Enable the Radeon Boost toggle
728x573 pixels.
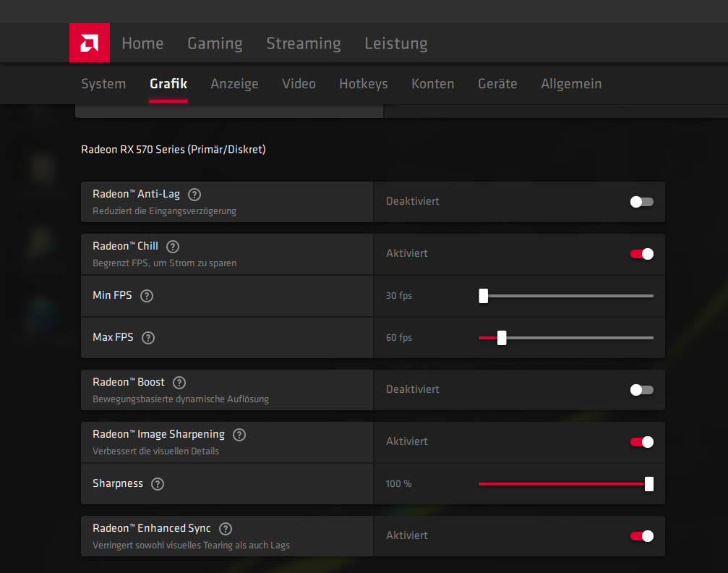click(x=642, y=390)
